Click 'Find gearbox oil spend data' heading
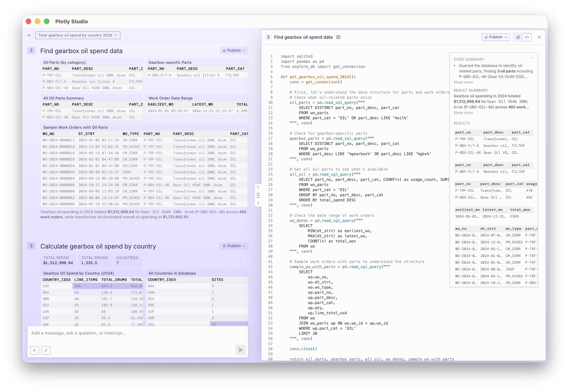Image resolution: width=570 pixels, height=392 pixels. tap(81, 51)
